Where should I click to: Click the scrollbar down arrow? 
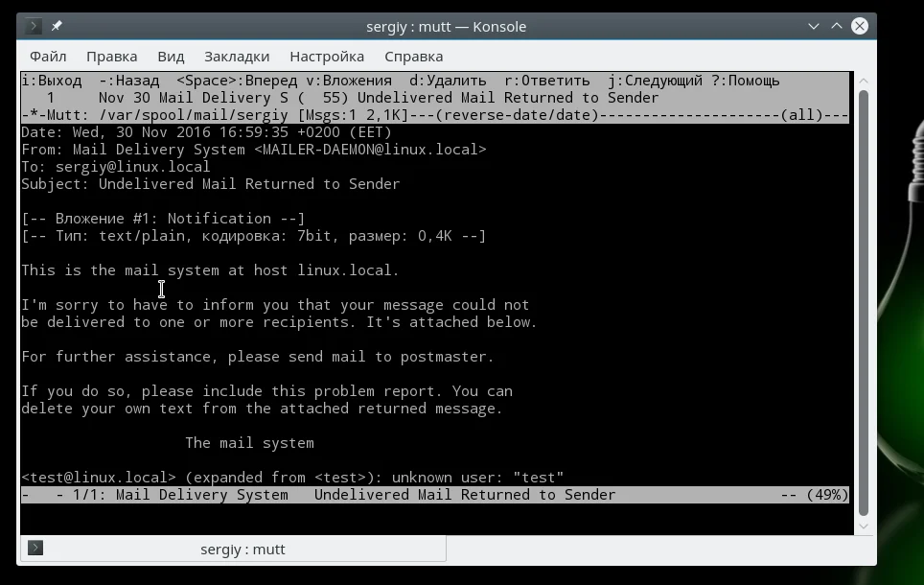coord(864,526)
